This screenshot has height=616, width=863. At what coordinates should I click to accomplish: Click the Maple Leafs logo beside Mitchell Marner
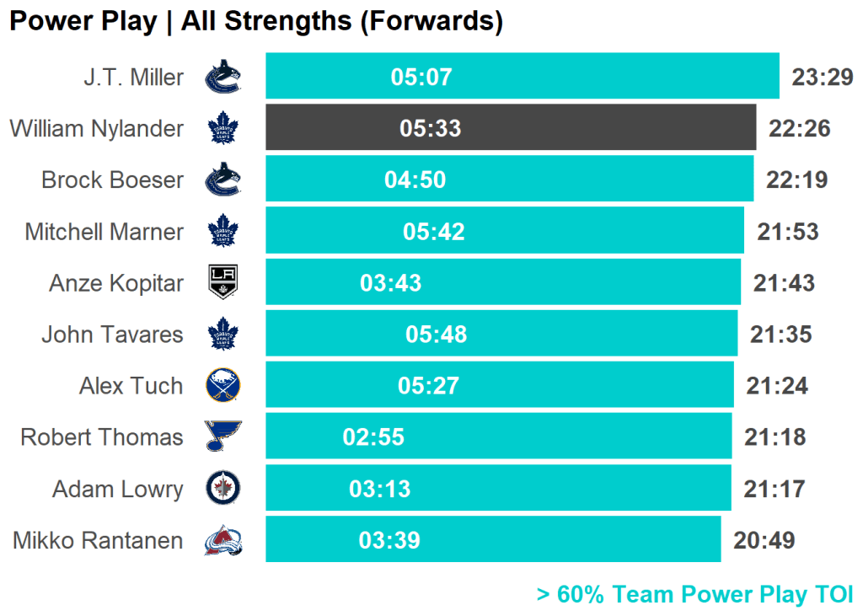pos(223,231)
